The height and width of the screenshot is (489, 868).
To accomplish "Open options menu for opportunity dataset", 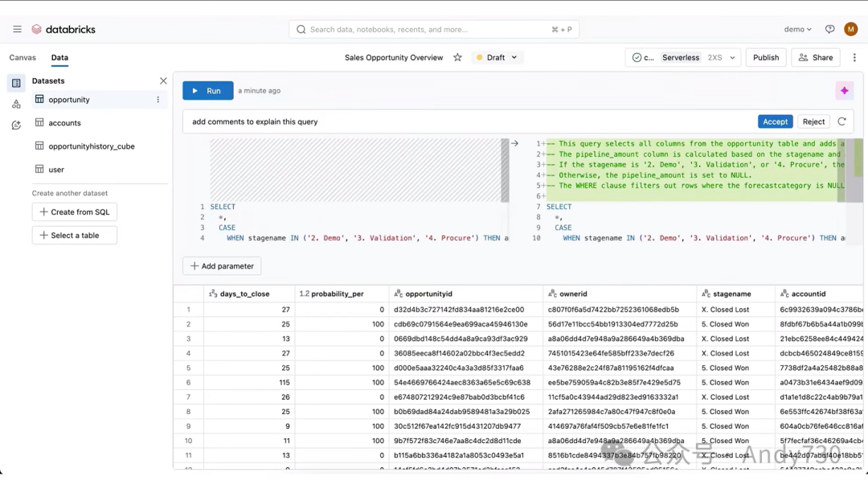I will coord(158,101).
